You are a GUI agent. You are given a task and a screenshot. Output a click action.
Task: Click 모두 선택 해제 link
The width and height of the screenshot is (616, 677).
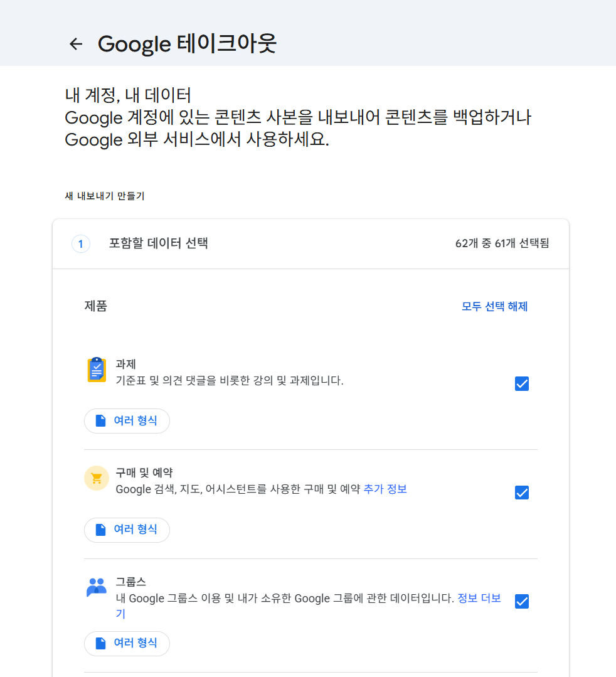coord(495,307)
